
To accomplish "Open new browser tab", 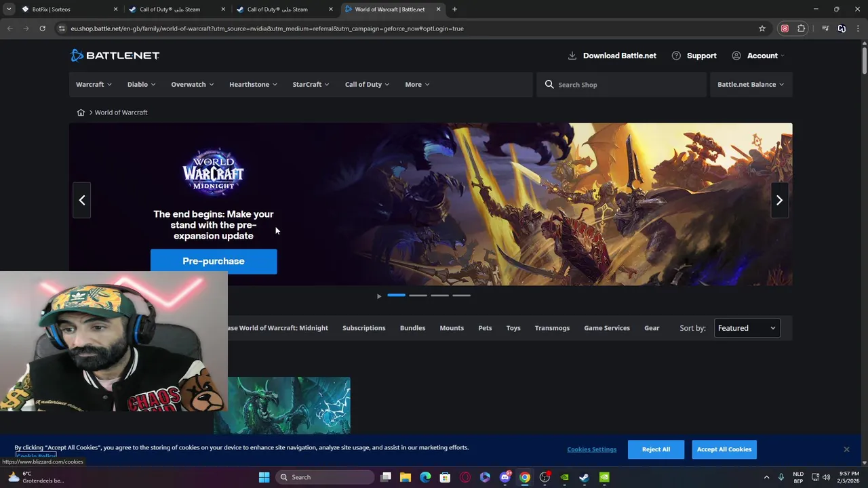I will (x=454, y=9).
